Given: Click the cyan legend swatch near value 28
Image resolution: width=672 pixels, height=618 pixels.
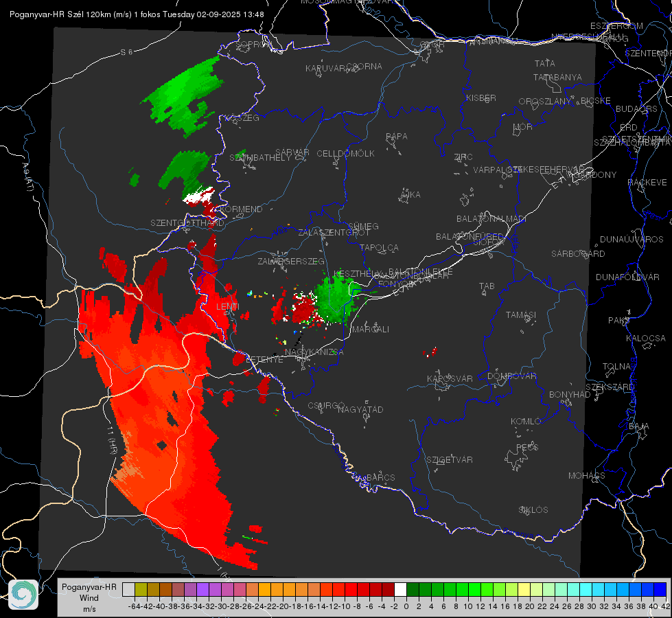Looking at the screenshot, I should [586, 590].
